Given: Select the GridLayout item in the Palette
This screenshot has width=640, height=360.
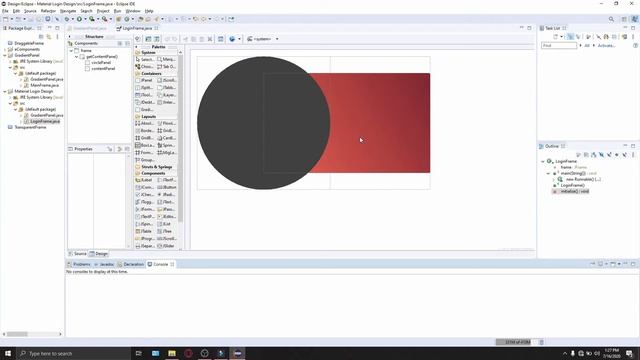Looking at the screenshot, I should pyautogui.click(x=166, y=130).
